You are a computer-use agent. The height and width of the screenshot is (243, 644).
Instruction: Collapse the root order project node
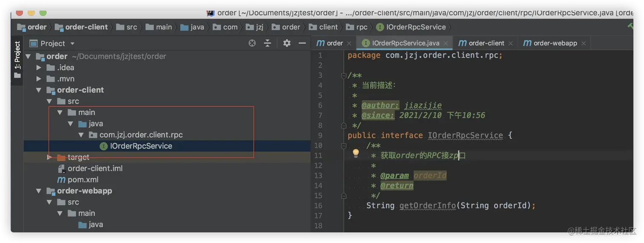click(28, 56)
